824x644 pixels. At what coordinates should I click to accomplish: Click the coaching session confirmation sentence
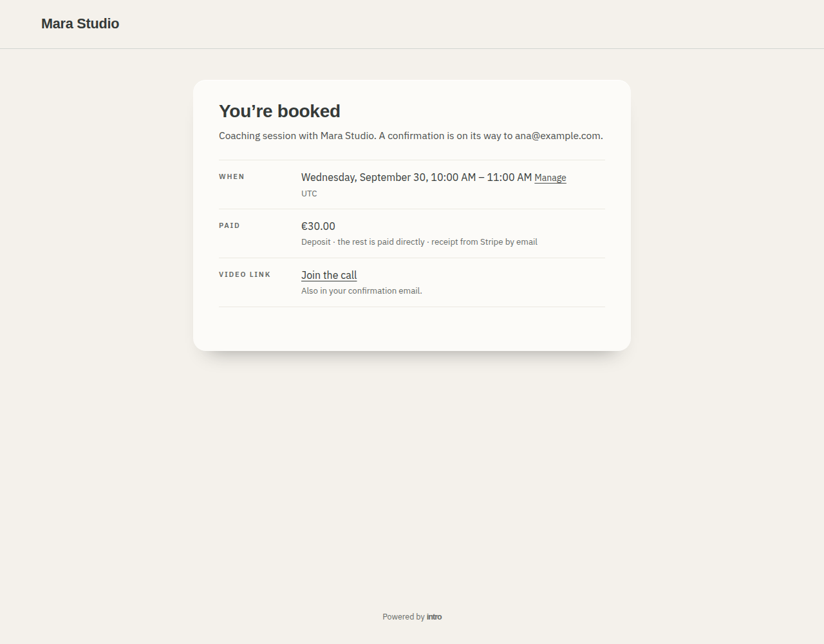click(x=411, y=136)
